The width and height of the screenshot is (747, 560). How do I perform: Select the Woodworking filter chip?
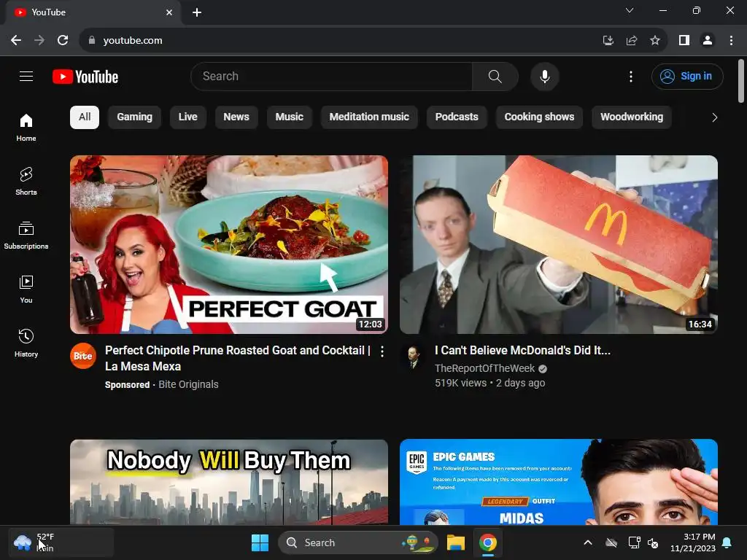tap(632, 117)
